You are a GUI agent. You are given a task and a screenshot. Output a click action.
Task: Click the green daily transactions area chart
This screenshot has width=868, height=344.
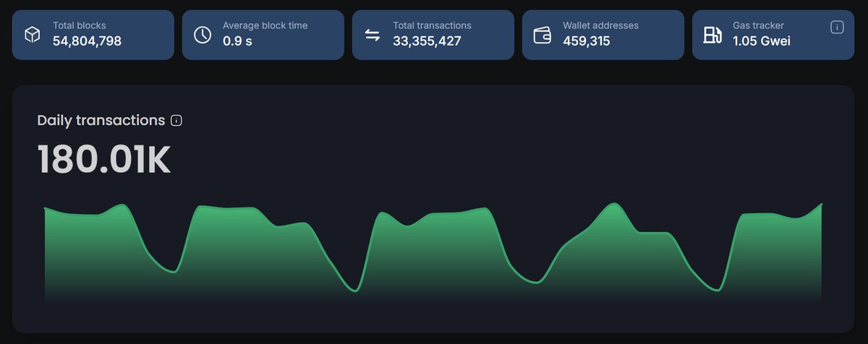coord(433,253)
